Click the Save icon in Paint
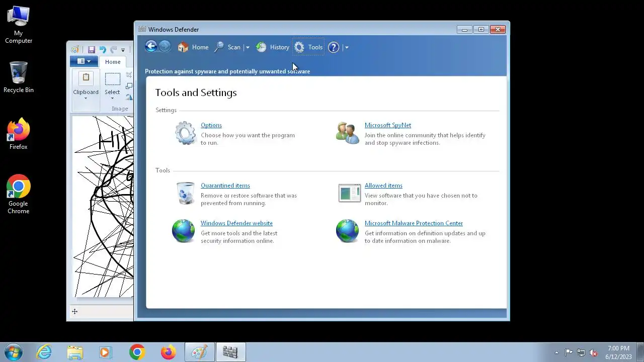The height and width of the screenshot is (362, 644). [92, 50]
